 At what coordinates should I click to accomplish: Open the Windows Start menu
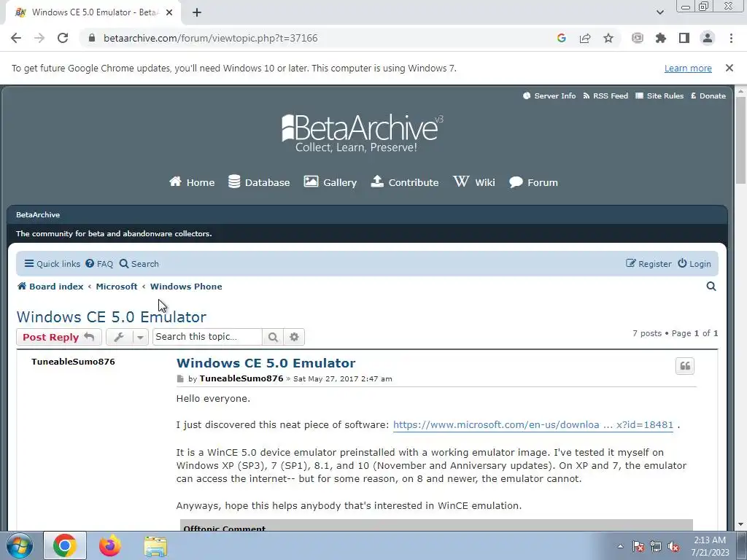pos(19,545)
